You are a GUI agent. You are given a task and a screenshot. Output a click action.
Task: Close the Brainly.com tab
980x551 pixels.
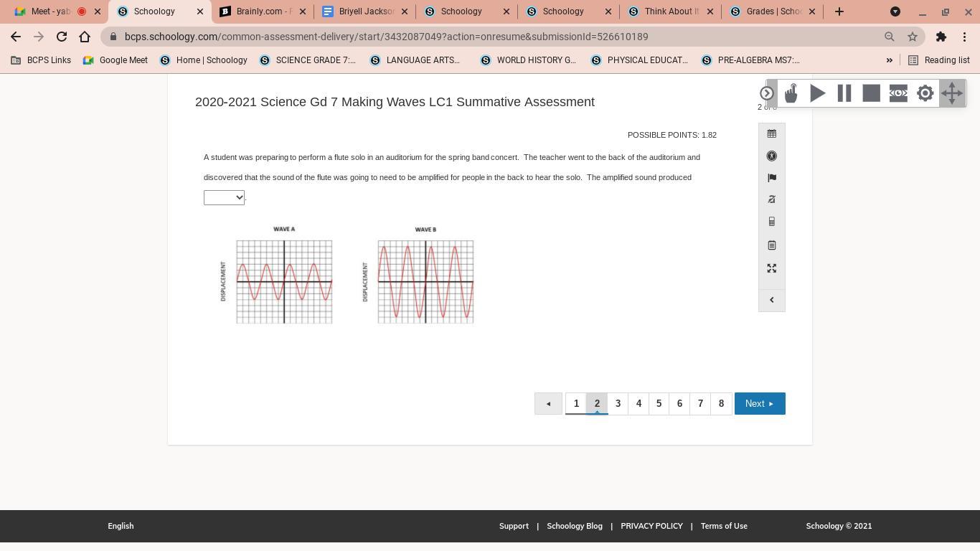click(302, 11)
